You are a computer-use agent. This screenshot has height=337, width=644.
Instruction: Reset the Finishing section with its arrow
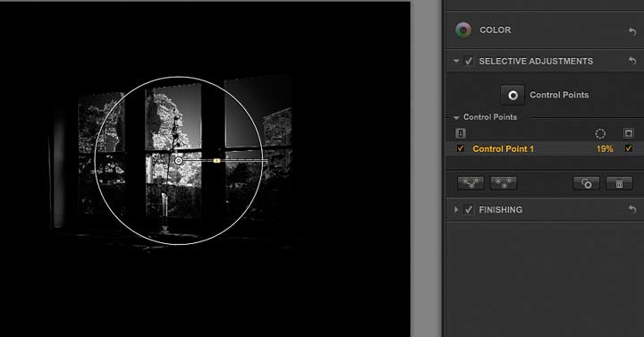click(632, 209)
